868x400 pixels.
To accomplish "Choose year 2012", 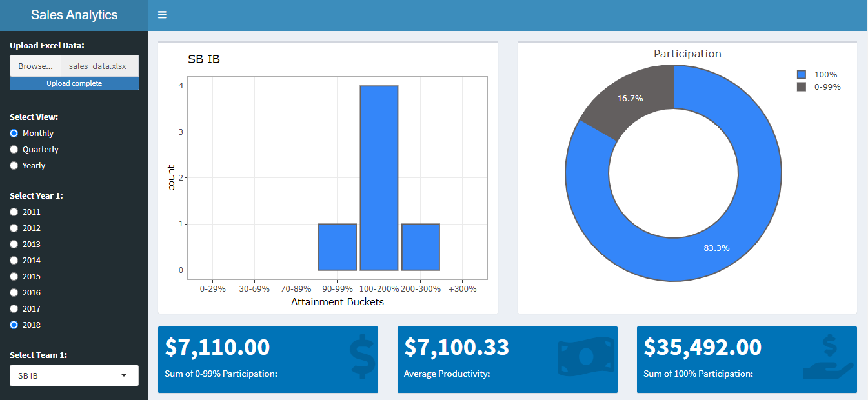I will 14,228.
